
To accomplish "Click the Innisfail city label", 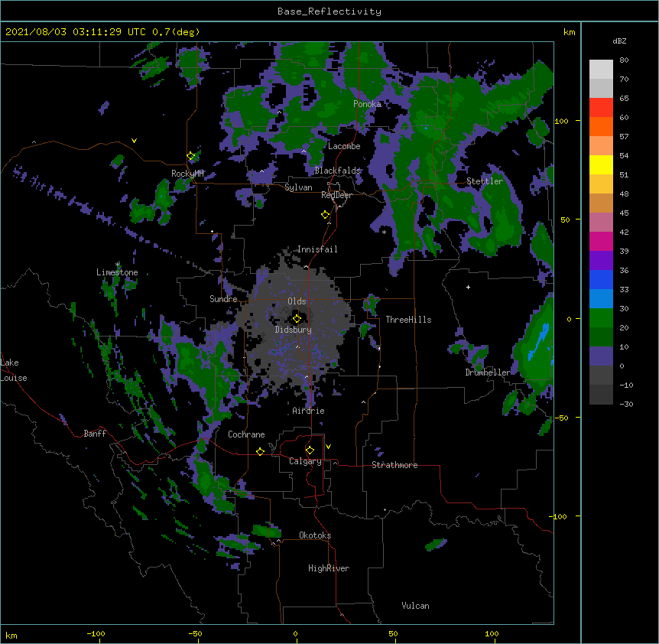I will [317, 249].
